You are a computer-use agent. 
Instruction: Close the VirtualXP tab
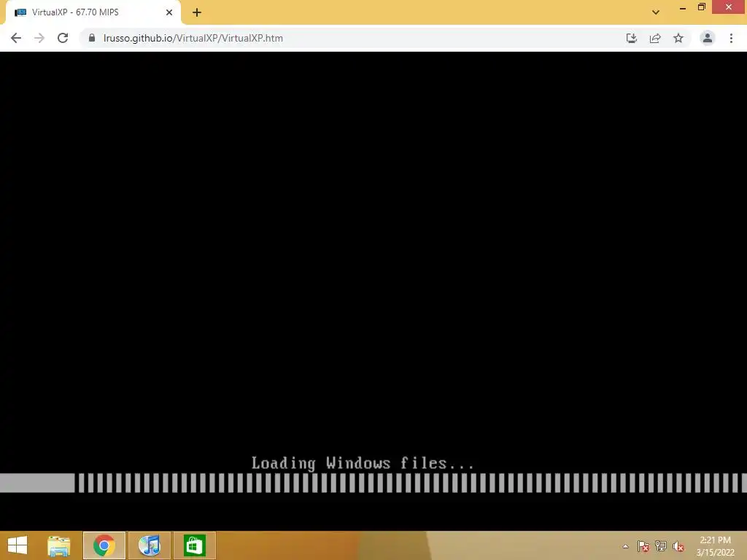(169, 12)
